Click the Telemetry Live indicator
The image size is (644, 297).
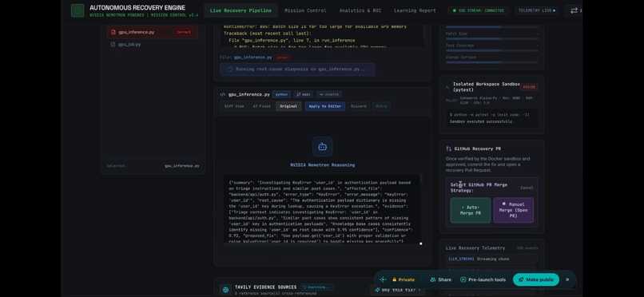[x=536, y=10]
